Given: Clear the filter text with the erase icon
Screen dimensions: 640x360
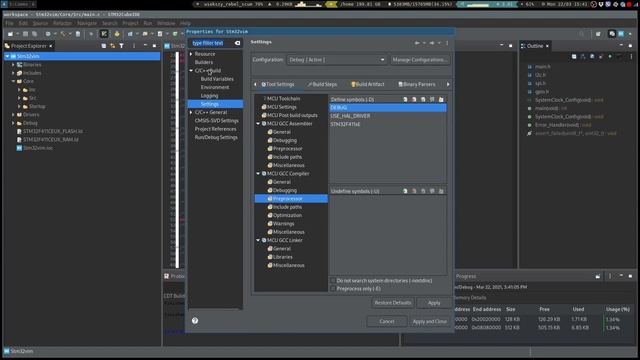Looking at the screenshot, I should click(237, 43).
